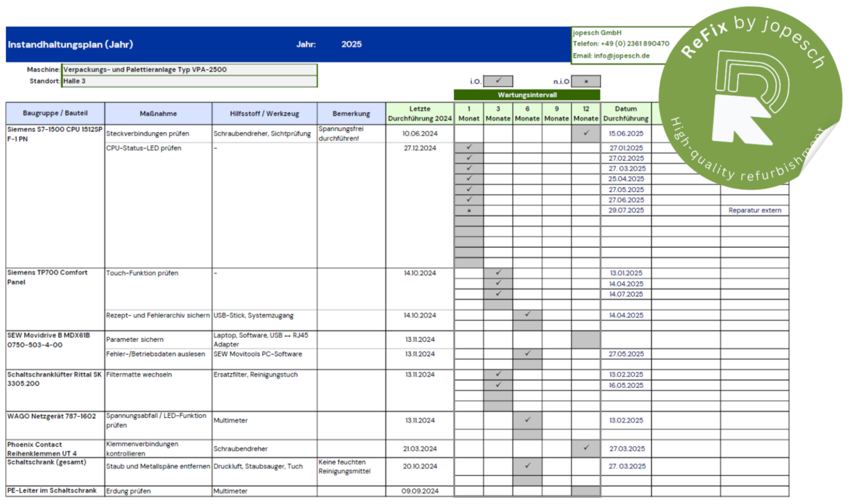Image resolution: width=849 pixels, height=504 pixels.
Task: Click the 12 Monate checkmark in Klemmenverbindungen row
Action: [x=586, y=448]
